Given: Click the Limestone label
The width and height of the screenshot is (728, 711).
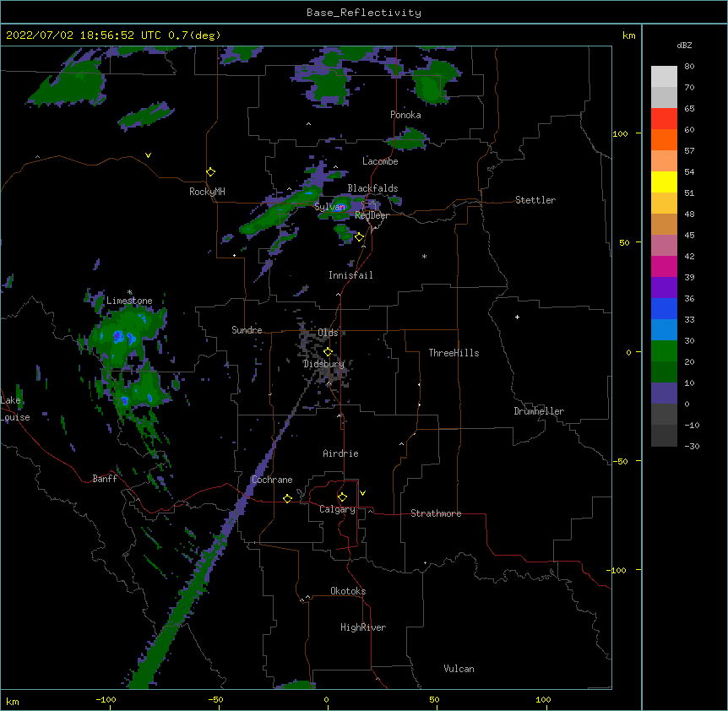Looking at the screenshot, I should pyautogui.click(x=129, y=301).
